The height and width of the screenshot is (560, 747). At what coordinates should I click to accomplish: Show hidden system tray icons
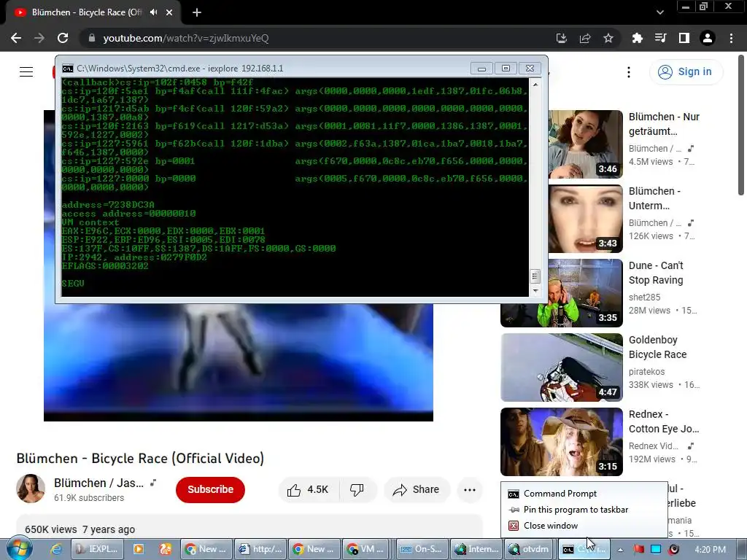pos(620,550)
